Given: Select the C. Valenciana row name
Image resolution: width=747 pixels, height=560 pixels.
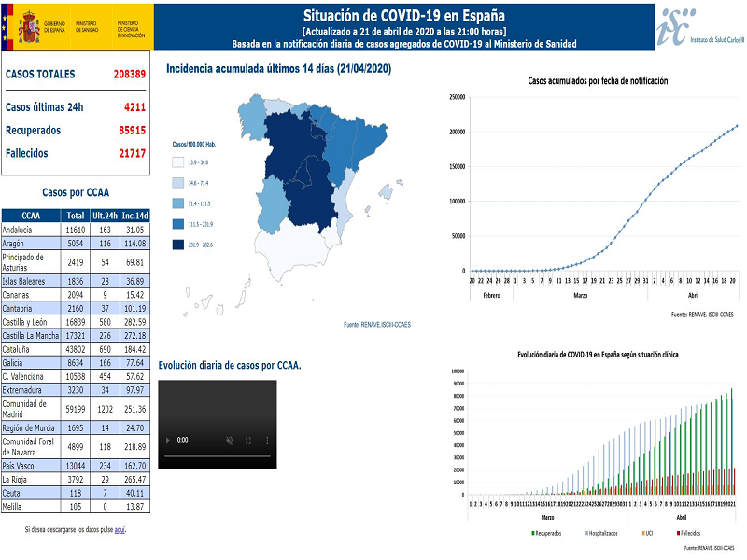Looking at the screenshot, I should pyautogui.click(x=22, y=376).
